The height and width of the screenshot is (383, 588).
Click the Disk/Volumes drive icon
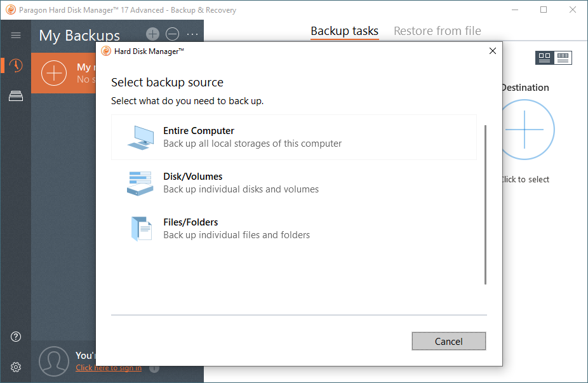[140, 184]
